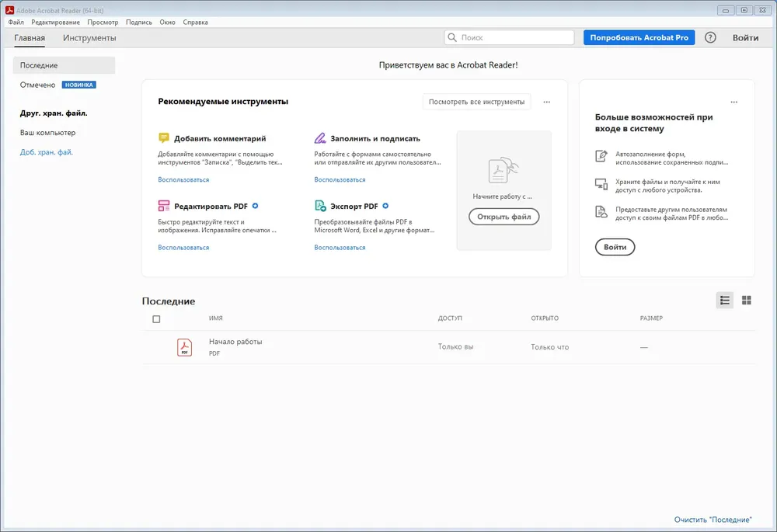Screen dimensions: 777x532
Task: Open options menu of recommended tools card
Action: [546, 102]
